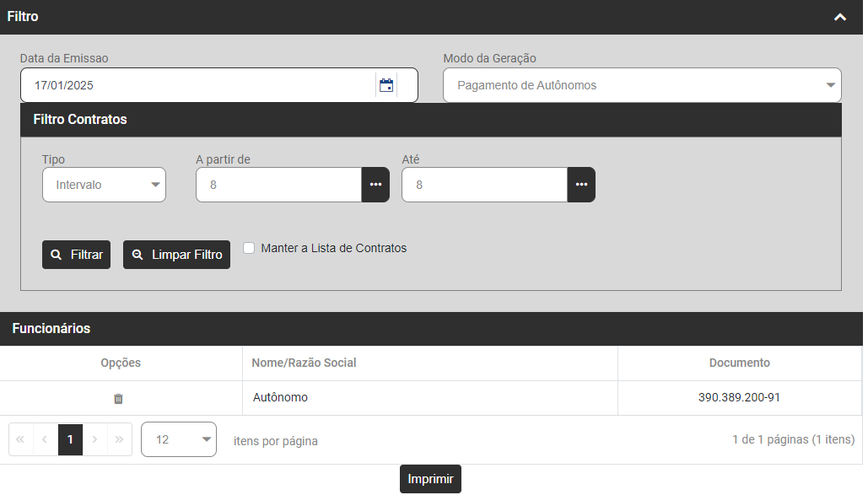Click the Filtrar button
Screen dimensions: 868x495
(76, 255)
